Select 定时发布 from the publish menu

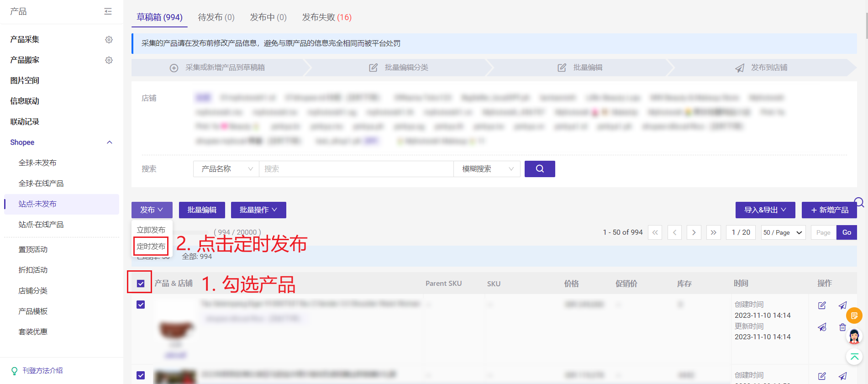tap(151, 247)
